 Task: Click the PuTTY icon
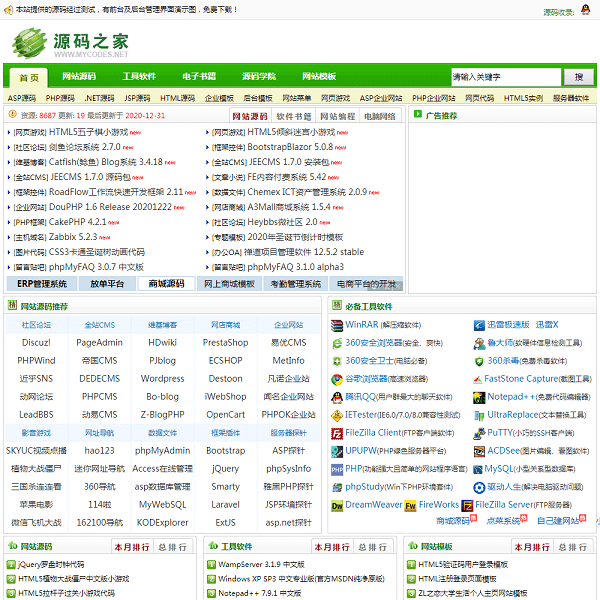tap(479, 434)
